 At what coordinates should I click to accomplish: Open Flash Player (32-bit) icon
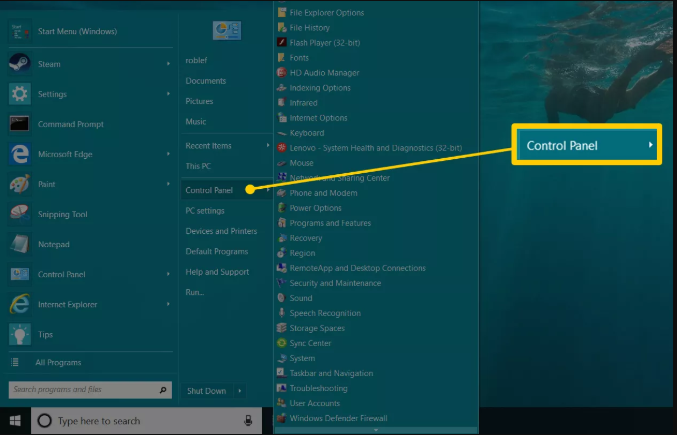click(282, 42)
